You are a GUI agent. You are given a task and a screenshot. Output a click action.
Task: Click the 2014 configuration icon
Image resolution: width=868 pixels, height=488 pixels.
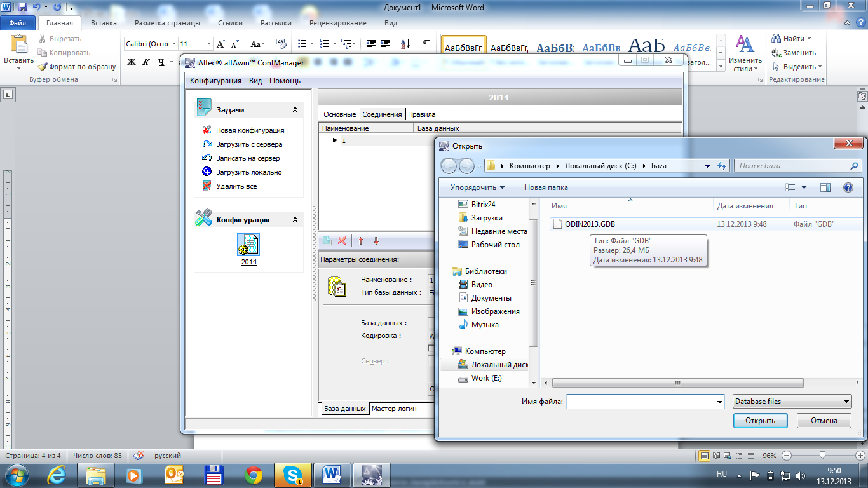248,245
